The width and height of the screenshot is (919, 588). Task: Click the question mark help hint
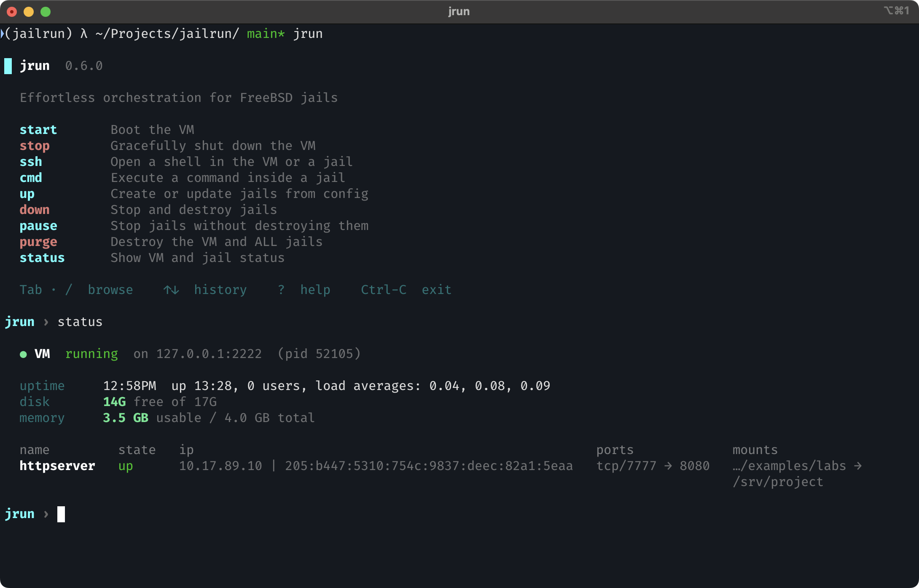pos(281,290)
